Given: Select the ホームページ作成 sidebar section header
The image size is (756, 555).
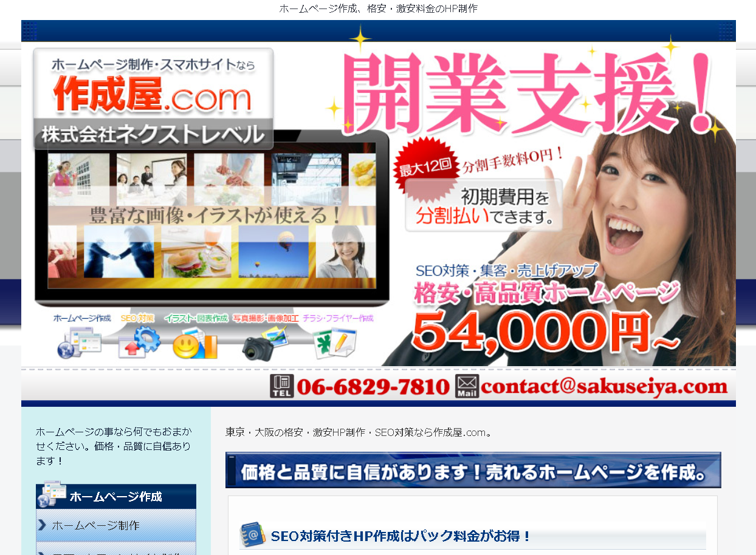Looking at the screenshot, I should 116,497.
